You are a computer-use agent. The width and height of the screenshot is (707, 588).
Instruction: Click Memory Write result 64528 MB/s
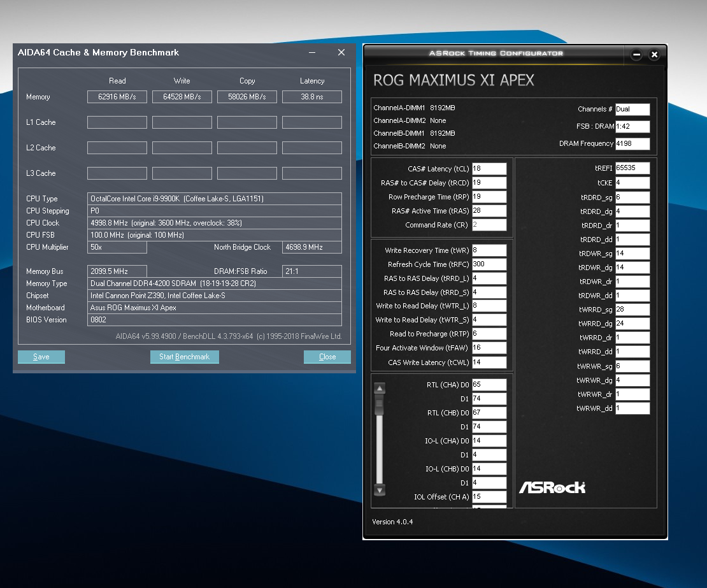182,97
